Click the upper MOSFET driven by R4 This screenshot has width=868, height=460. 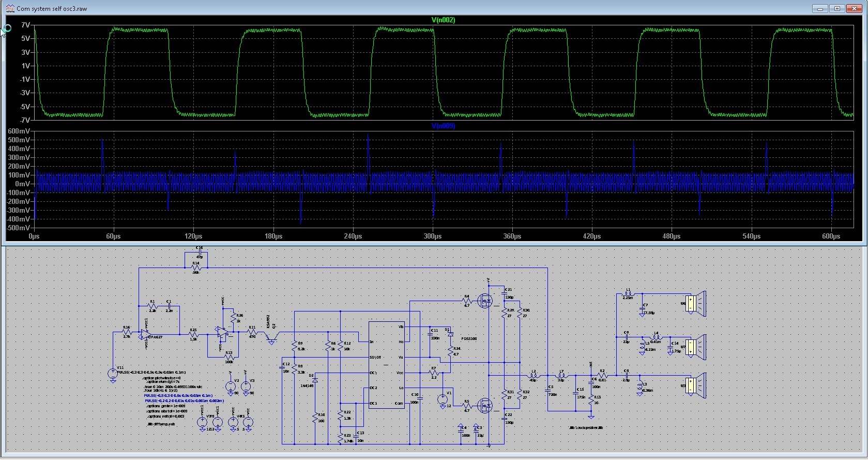pos(485,300)
